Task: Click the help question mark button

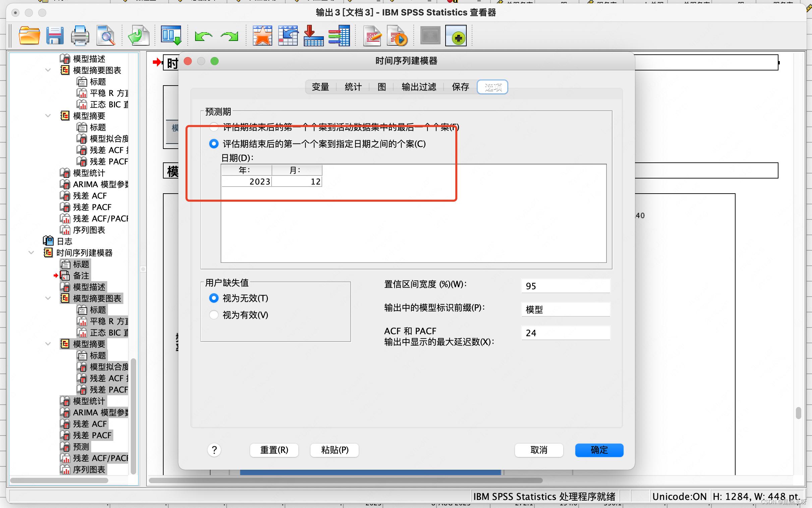Action: pyautogui.click(x=214, y=450)
